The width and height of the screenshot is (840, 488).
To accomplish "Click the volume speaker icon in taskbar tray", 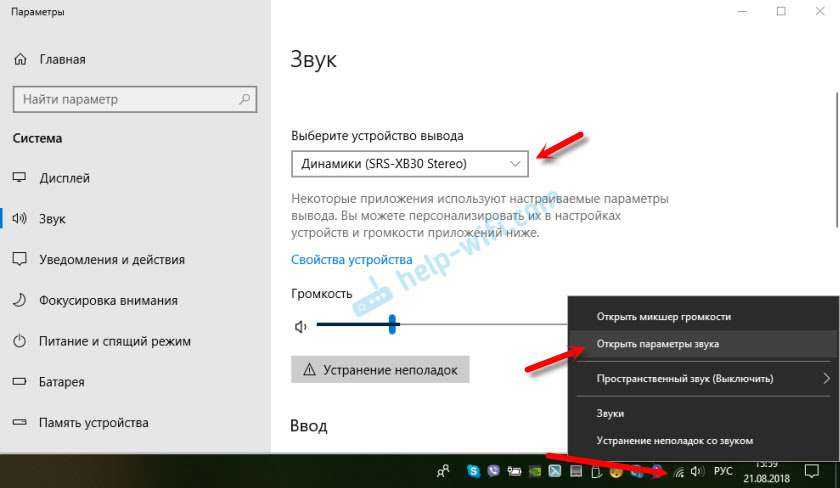I will click(697, 471).
